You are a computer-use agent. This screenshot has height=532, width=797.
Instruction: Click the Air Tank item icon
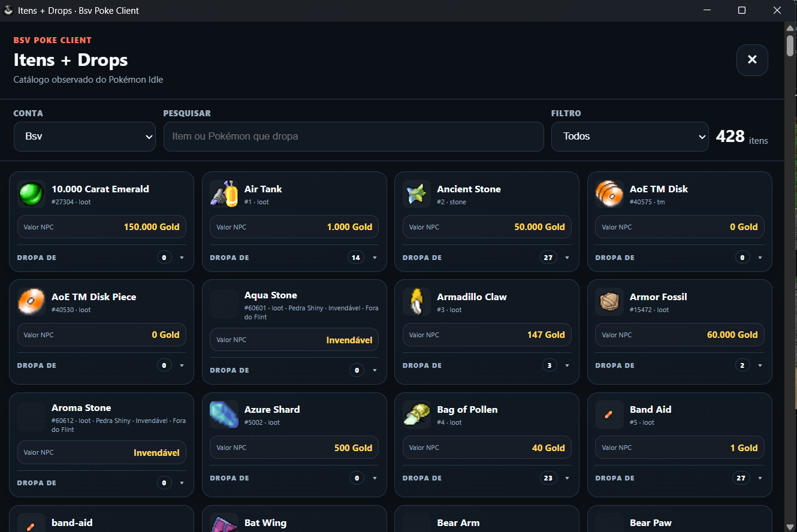pos(224,194)
